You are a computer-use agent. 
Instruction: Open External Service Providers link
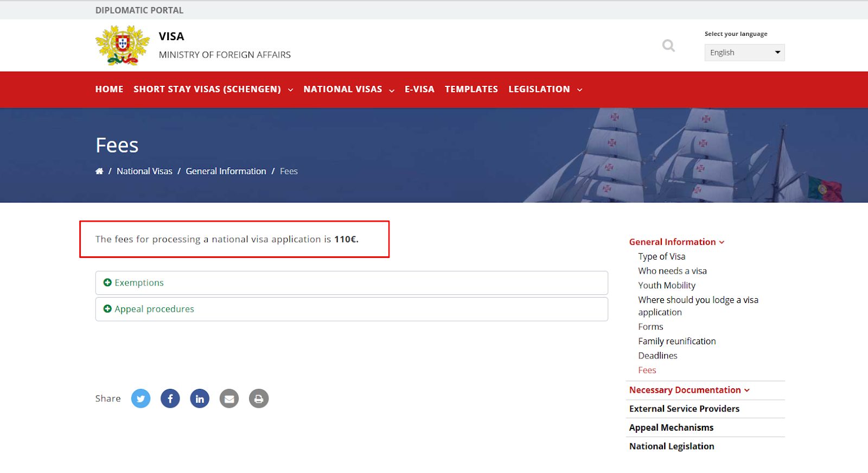pyautogui.click(x=684, y=409)
